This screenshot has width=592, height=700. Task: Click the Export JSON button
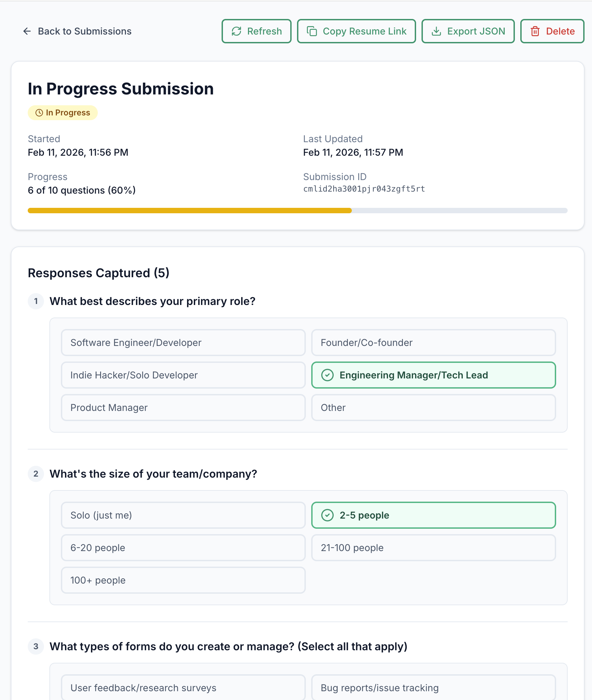click(x=468, y=31)
